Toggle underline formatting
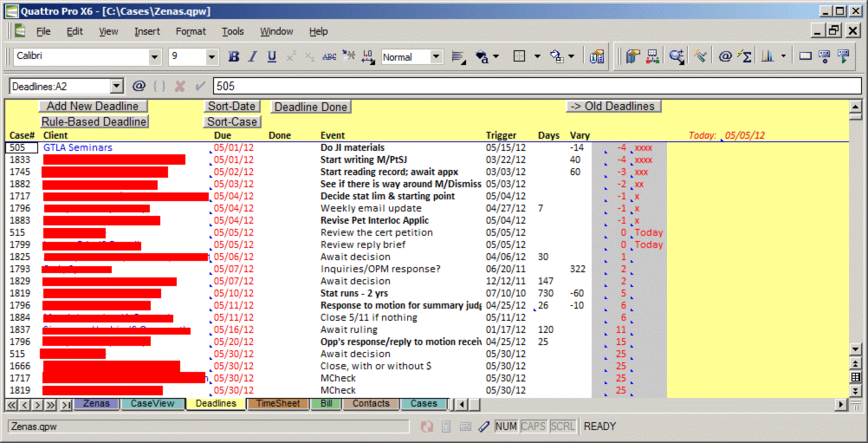This screenshot has width=868, height=443. [x=272, y=57]
